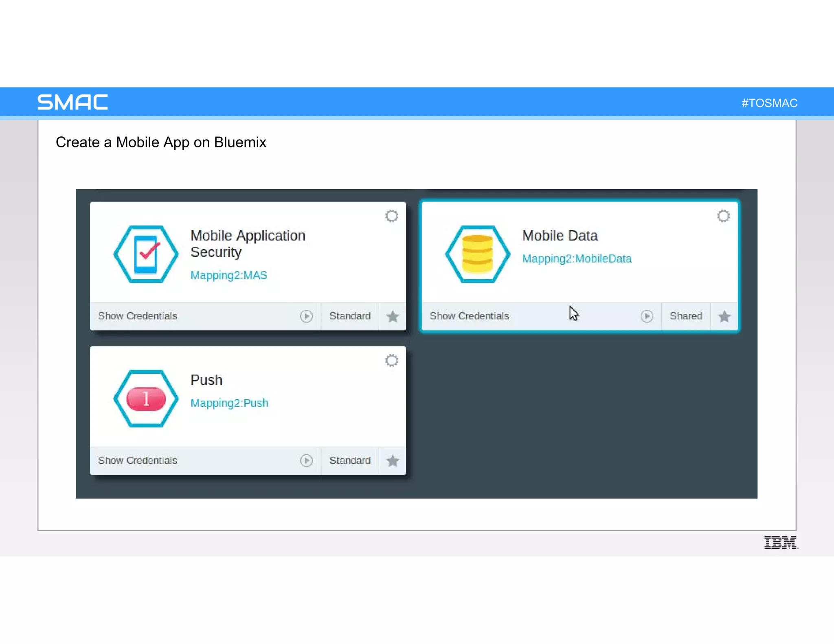Click the 'Create a Mobile App on Bluemix' heading
Screen dimensions: 834x644
click(x=161, y=142)
